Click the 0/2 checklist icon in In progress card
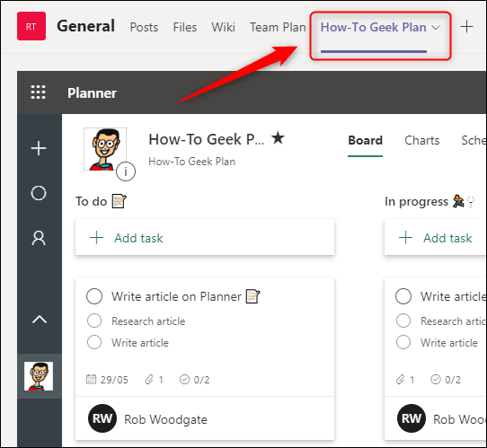Image resolution: width=487 pixels, height=448 pixels. click(x=436, y=379)
